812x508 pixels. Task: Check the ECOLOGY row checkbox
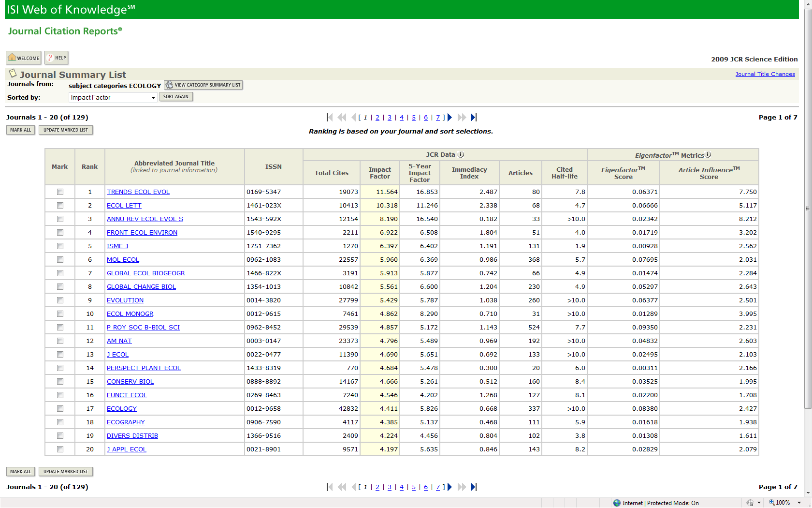click(x=60, y=409)
